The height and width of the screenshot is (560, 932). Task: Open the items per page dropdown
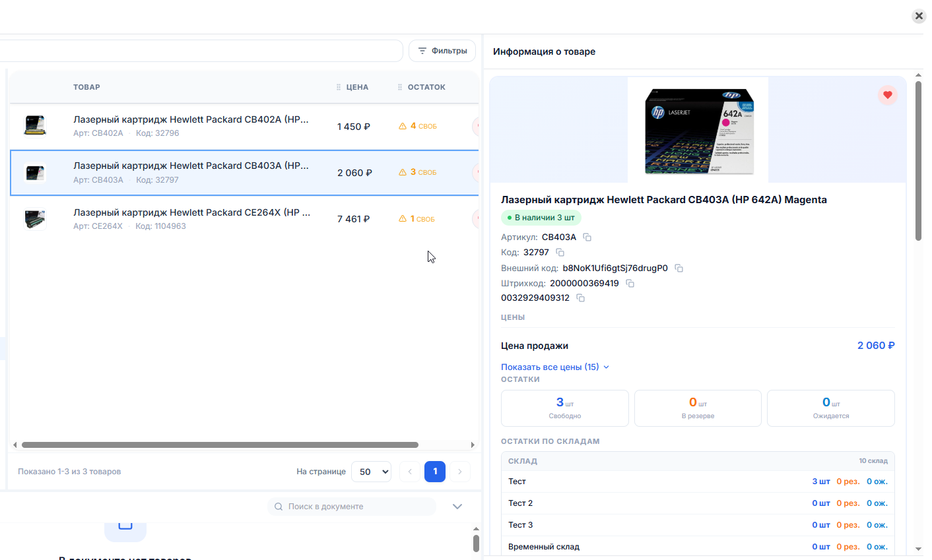click(x=372, y=472)
